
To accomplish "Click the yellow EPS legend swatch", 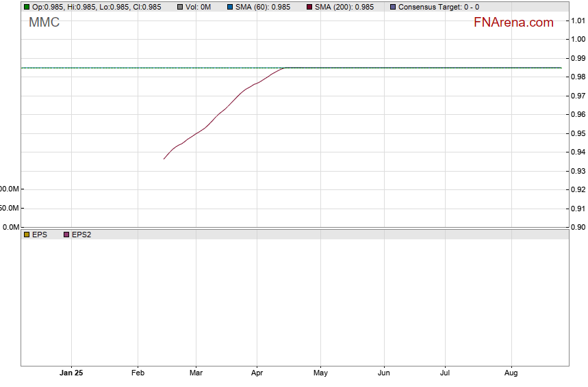I will tap(27, 235).
